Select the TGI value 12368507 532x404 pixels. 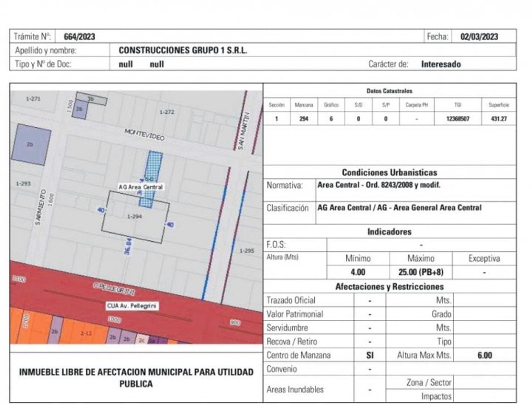tap(458, 119)
